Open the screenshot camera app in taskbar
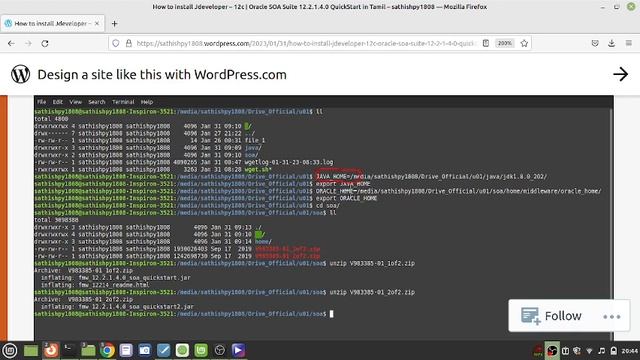 point(145,350)
